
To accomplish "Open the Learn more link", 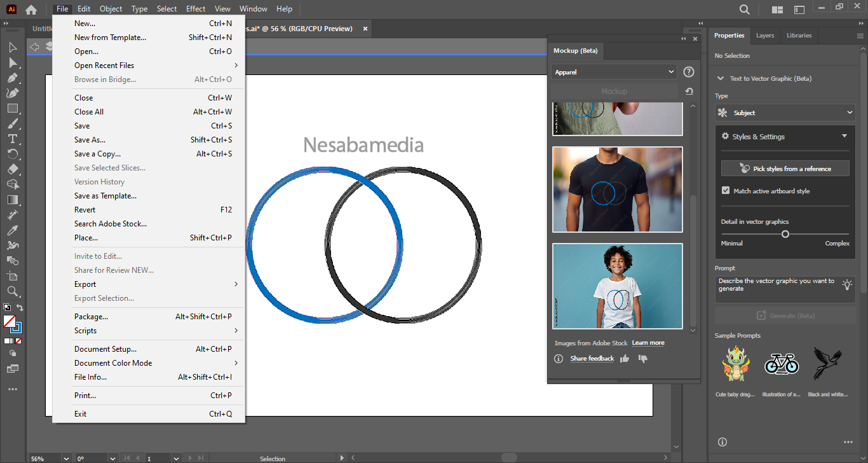I will [x=648, y=343].
